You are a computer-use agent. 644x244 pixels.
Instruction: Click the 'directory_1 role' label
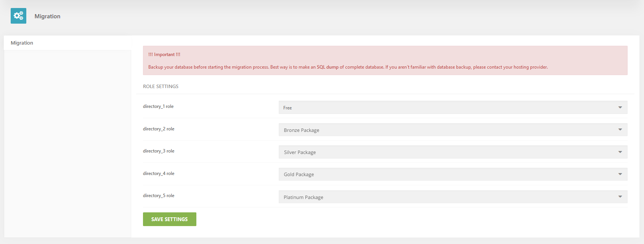point(158,106)
